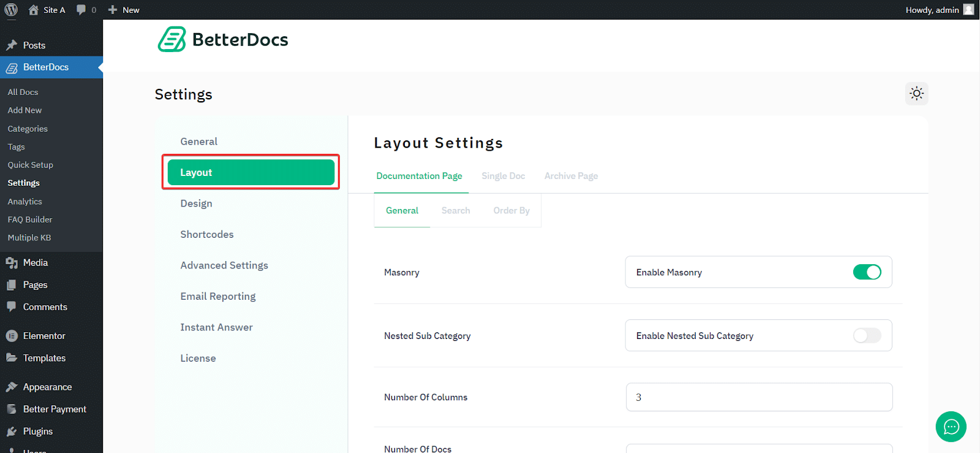Viewport: 980px width, 453px height.
Task: Open Categories submenu link
Action: [x=28, y=129]
